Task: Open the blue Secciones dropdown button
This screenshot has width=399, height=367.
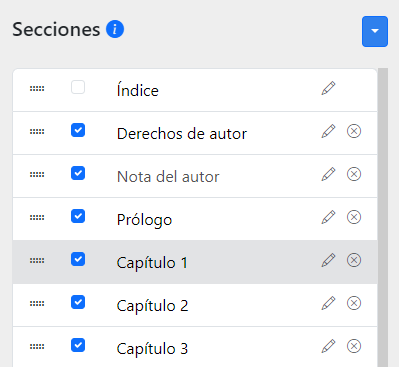Action: 375,31
